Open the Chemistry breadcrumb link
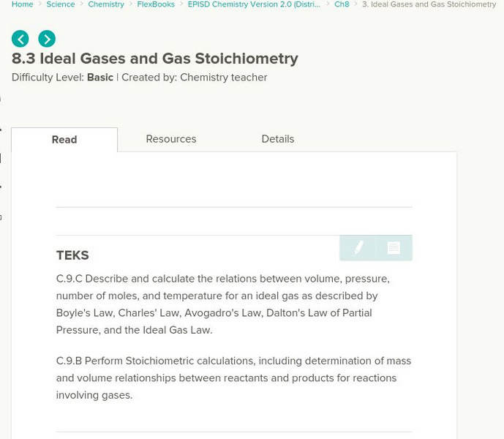504x439 pixels. tap(105, 4)
